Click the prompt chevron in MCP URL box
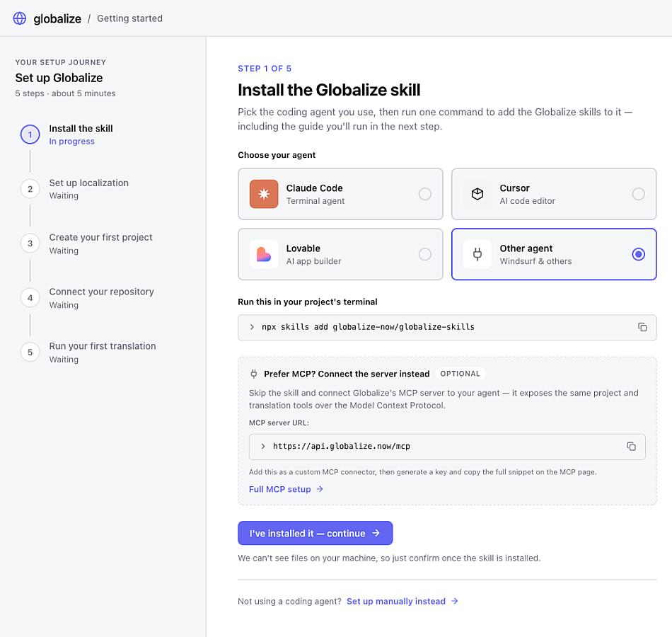The height and width of the screenshot is (637, 672). pos(262,447)
